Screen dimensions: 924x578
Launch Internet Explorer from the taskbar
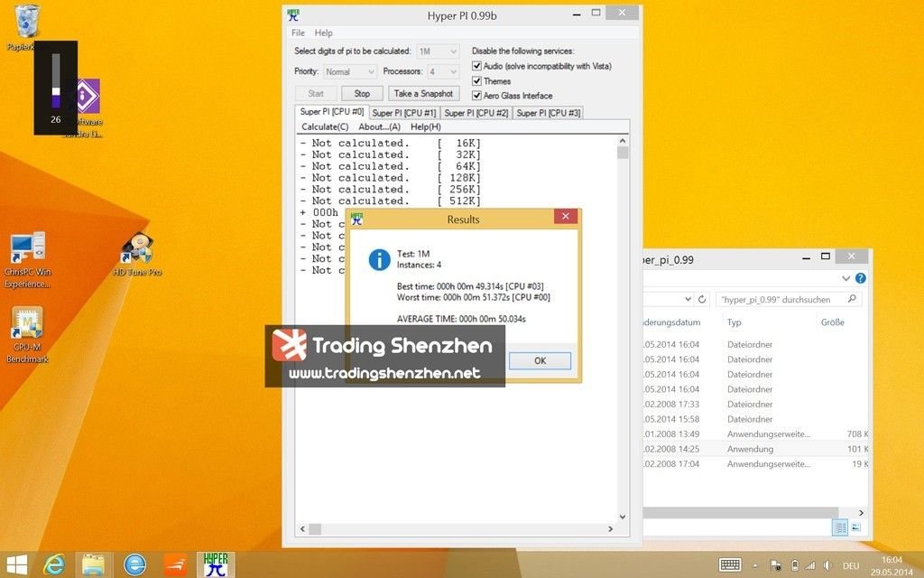pos(54,564)
